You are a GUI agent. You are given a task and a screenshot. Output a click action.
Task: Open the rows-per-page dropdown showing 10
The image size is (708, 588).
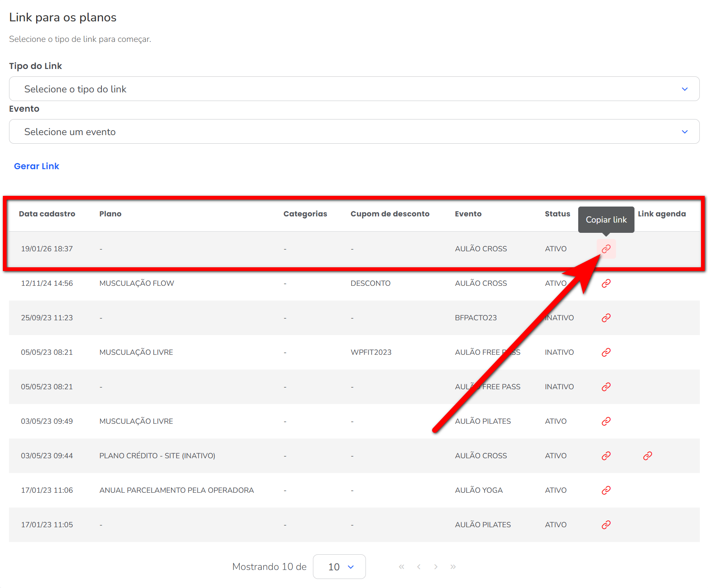339,567
